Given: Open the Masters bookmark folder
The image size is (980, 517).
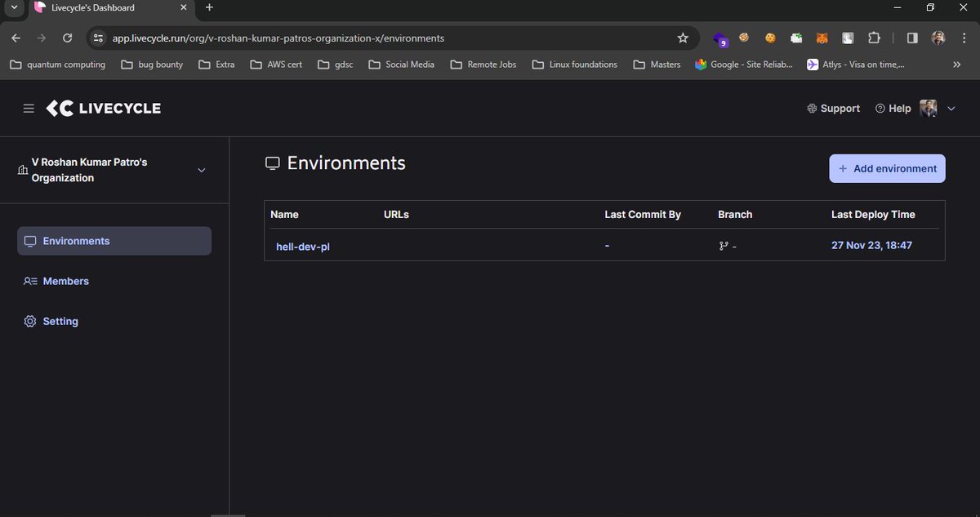Looking at the screenshot, I should [657, 65].
